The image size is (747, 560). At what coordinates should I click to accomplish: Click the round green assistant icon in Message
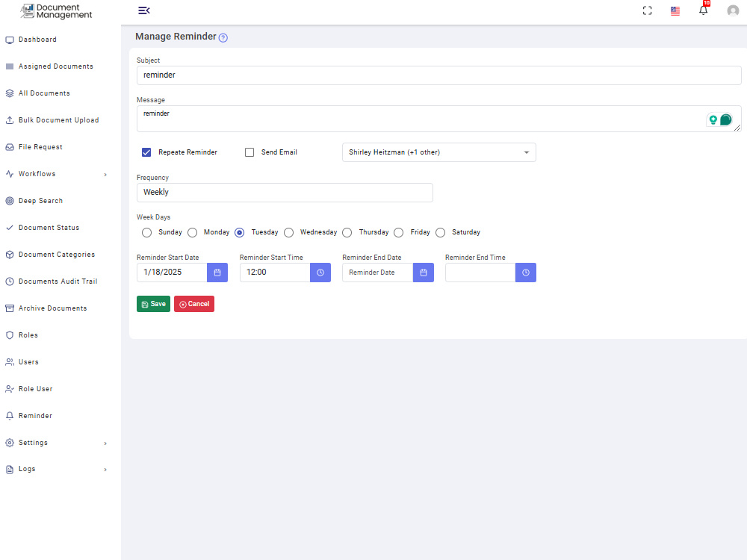(x=725, y=119)
